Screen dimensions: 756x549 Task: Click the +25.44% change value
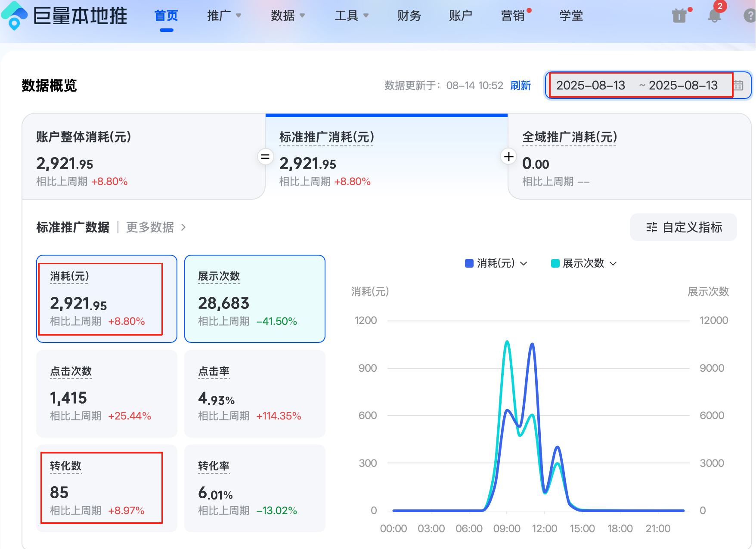[130, 416]
